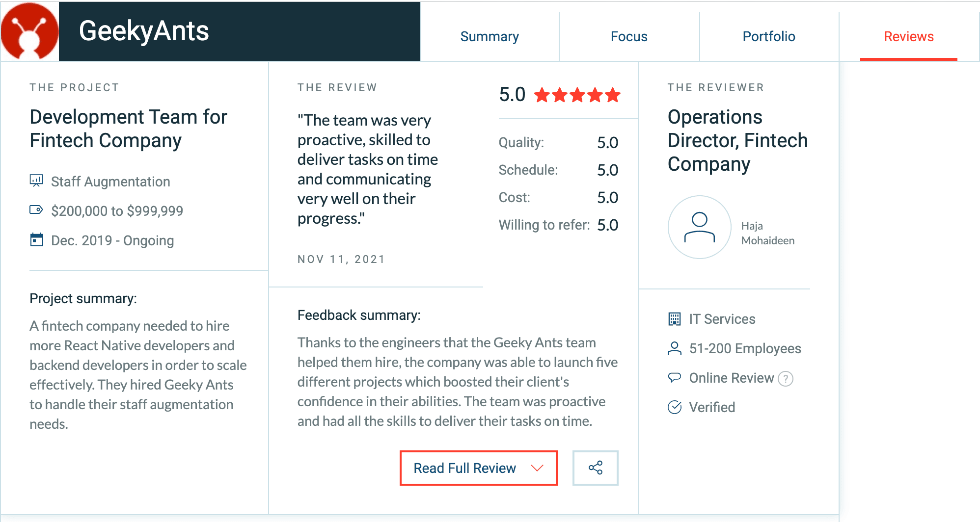The width and height of the screenshot is (980, 522).
Task: Select the Reviews tab
Action: point(908,37)
